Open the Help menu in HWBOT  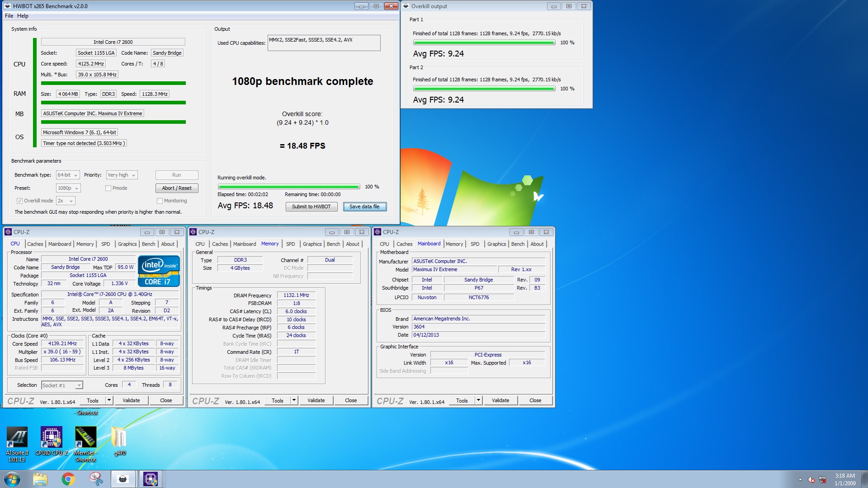tap(23, 16)
